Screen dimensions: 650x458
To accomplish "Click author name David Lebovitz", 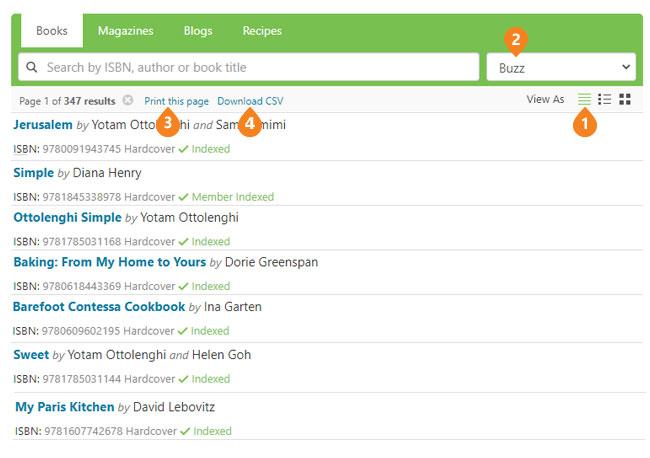I will (x=174, y=407).
